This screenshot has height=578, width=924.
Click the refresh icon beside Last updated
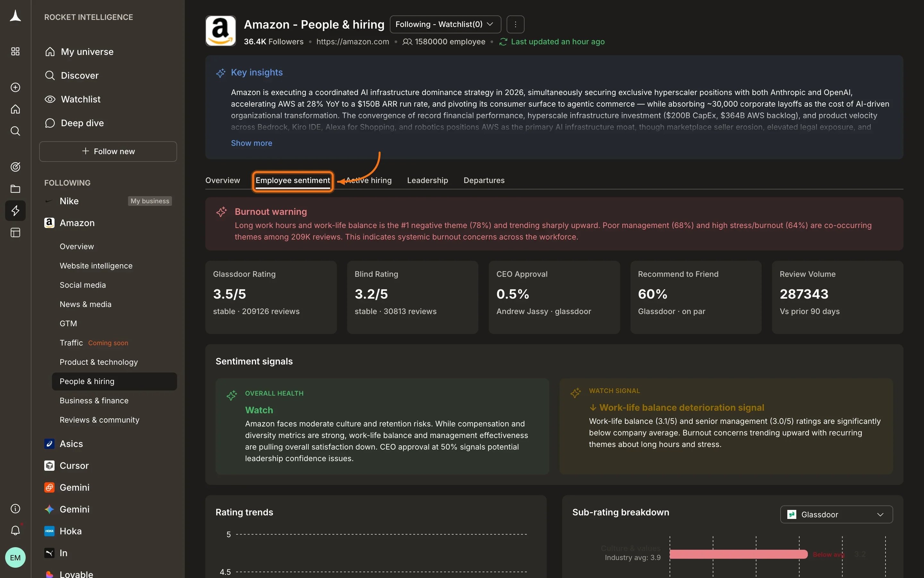(x=503, y=42)
